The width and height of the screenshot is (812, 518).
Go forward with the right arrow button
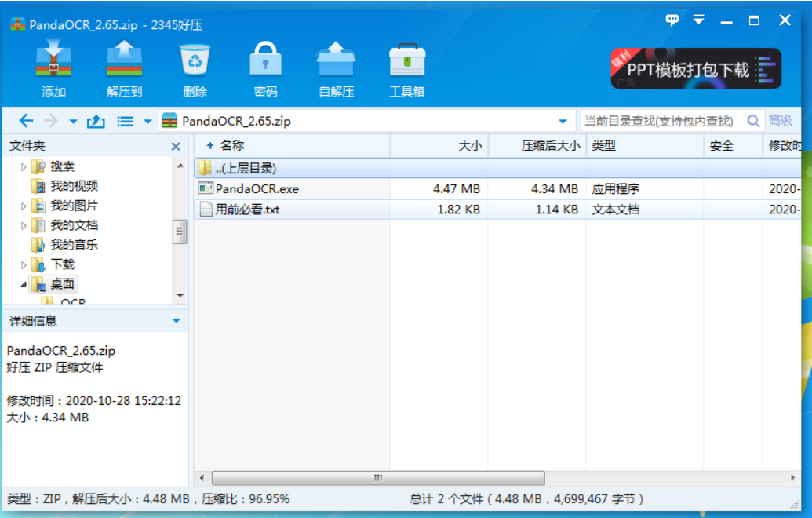[x=51, y=121]
